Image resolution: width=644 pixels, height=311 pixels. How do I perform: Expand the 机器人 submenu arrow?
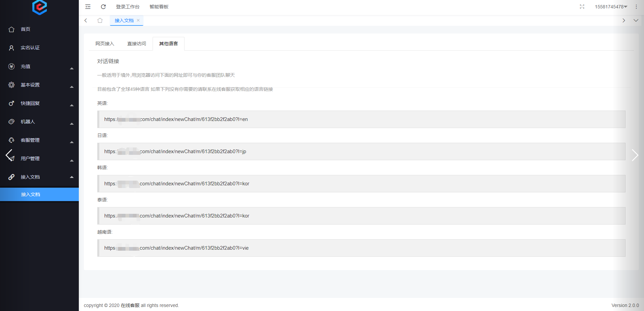pos(72,124)
